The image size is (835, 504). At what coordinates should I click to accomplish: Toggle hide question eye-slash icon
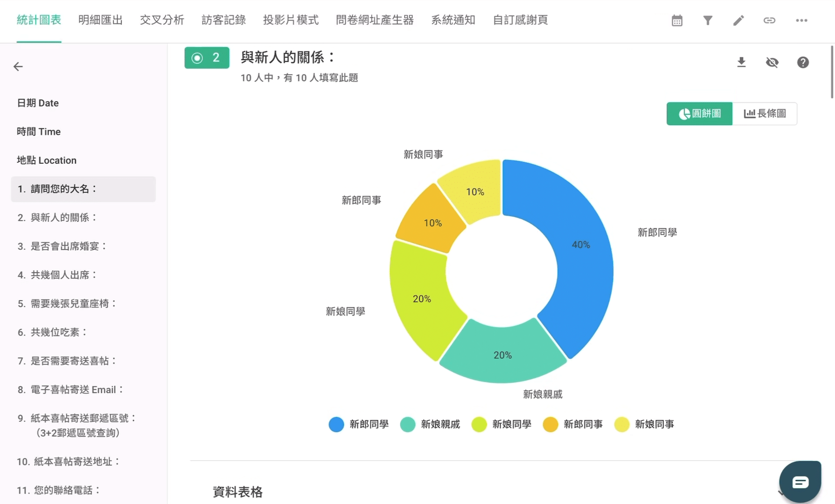click(772, 62)
